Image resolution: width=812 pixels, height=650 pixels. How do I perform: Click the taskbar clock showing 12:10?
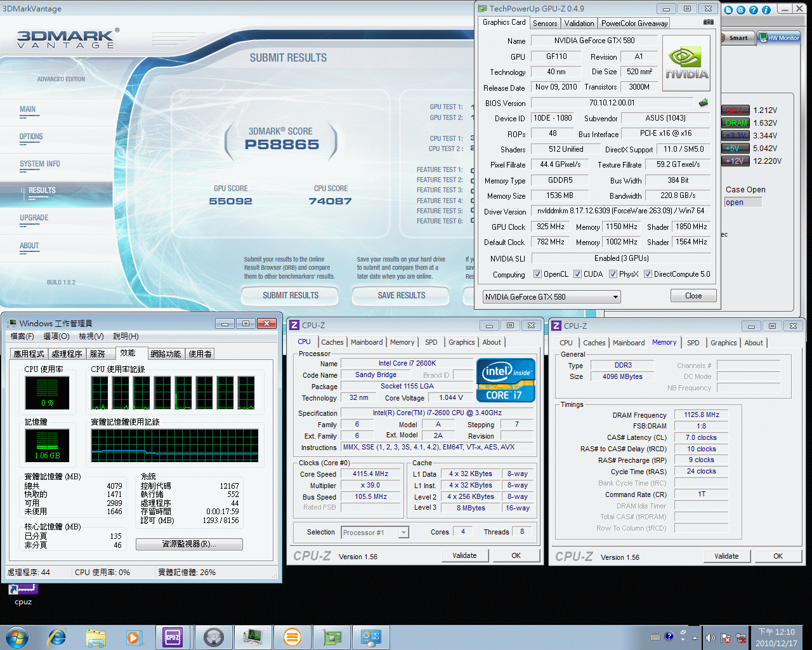coord(776,637)
